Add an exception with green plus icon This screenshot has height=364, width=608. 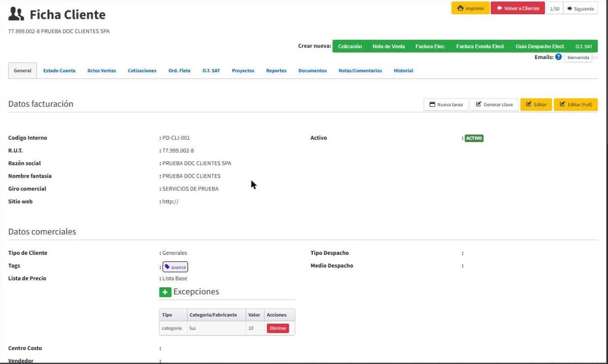(165, 292)
